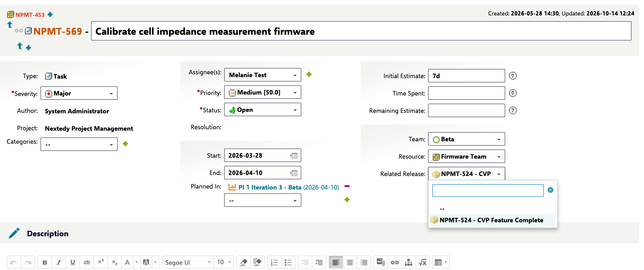
Task: Center align text
Action: coord(350,262)
